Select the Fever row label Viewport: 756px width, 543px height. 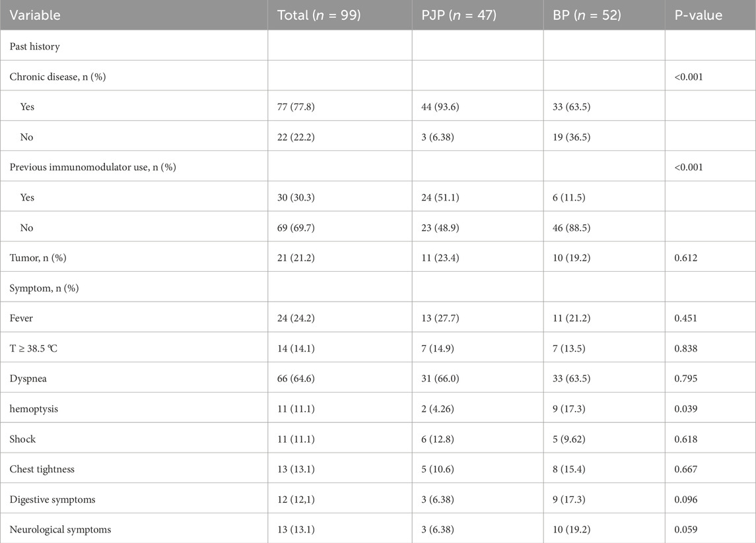coord(21,318)
